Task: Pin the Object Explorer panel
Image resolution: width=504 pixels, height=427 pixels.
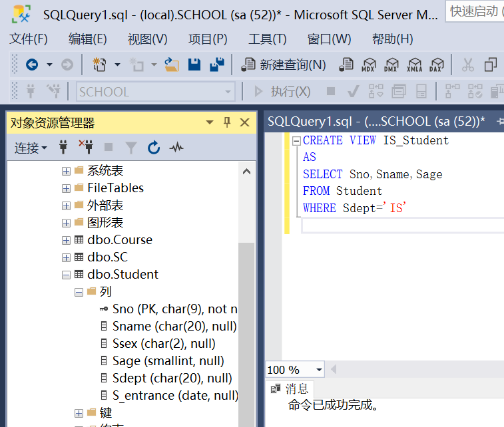Action: [227, 122]
